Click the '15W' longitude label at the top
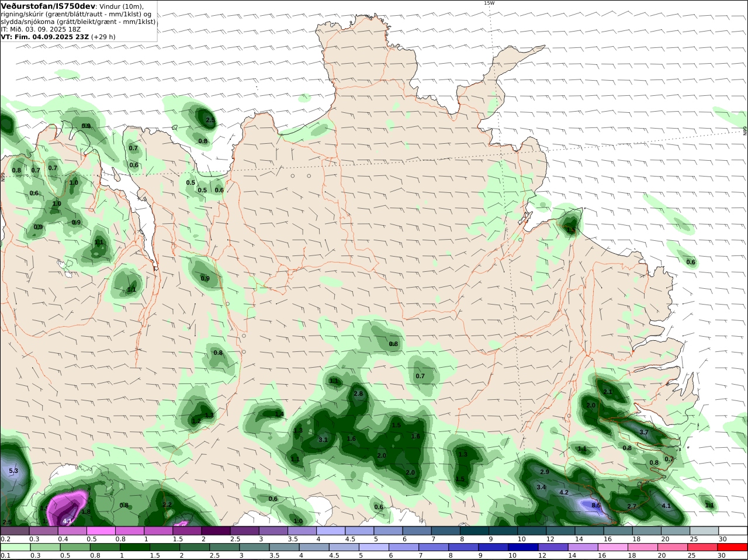The height and width of the screenshot is (560, 748). coord(489,3)
